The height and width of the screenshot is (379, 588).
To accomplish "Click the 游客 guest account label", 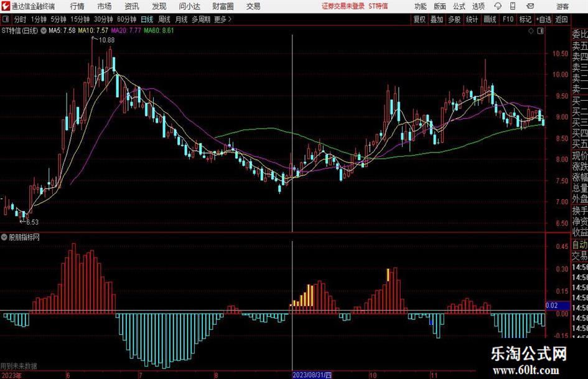I will 562,6.
